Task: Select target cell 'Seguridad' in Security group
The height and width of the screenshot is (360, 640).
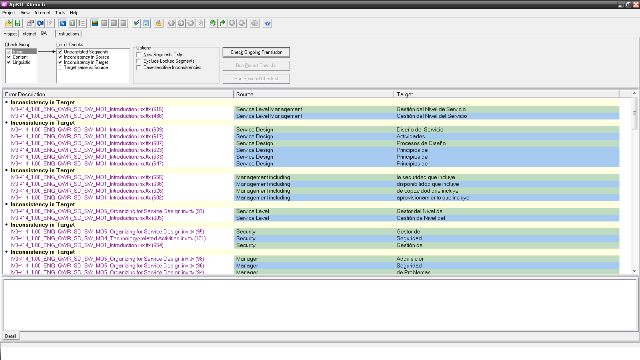Action: [x=507, y=238]
